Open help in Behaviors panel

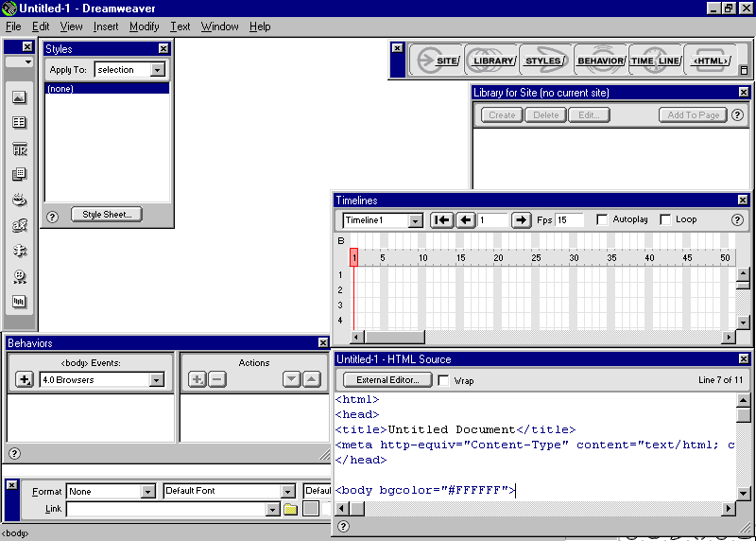tap(14, 454)
